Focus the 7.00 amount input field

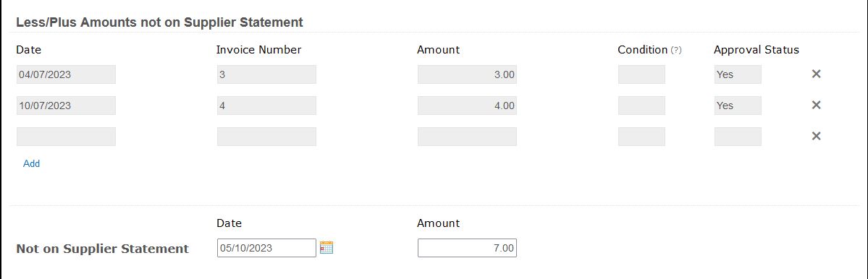click(x=467, y=248)
